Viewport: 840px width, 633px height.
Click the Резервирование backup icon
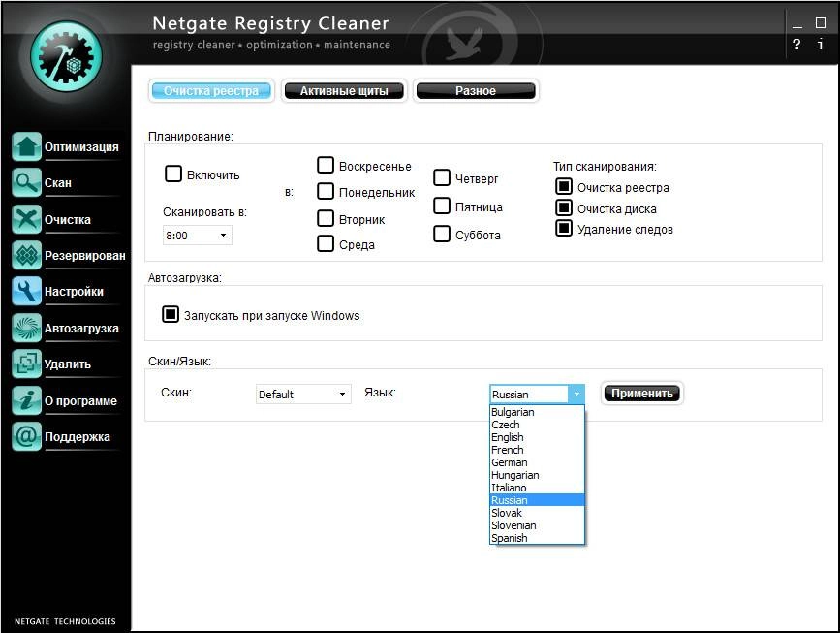tap(26, 256)
